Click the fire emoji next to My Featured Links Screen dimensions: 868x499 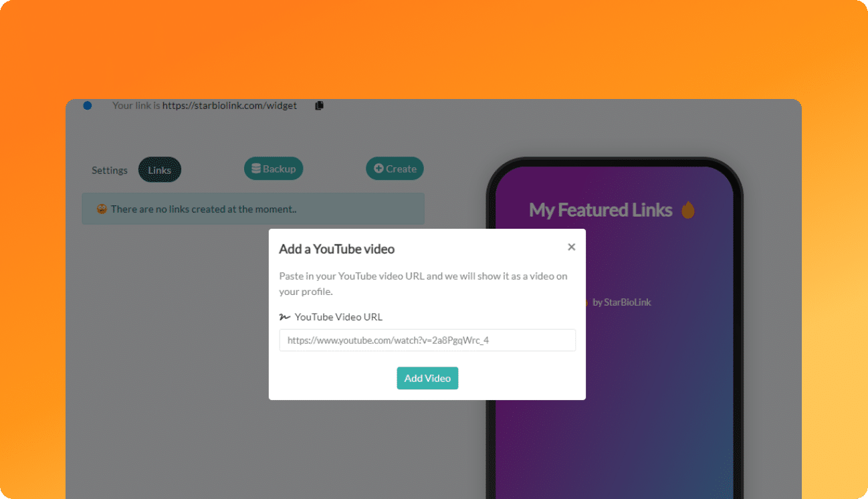pos(688,211)
